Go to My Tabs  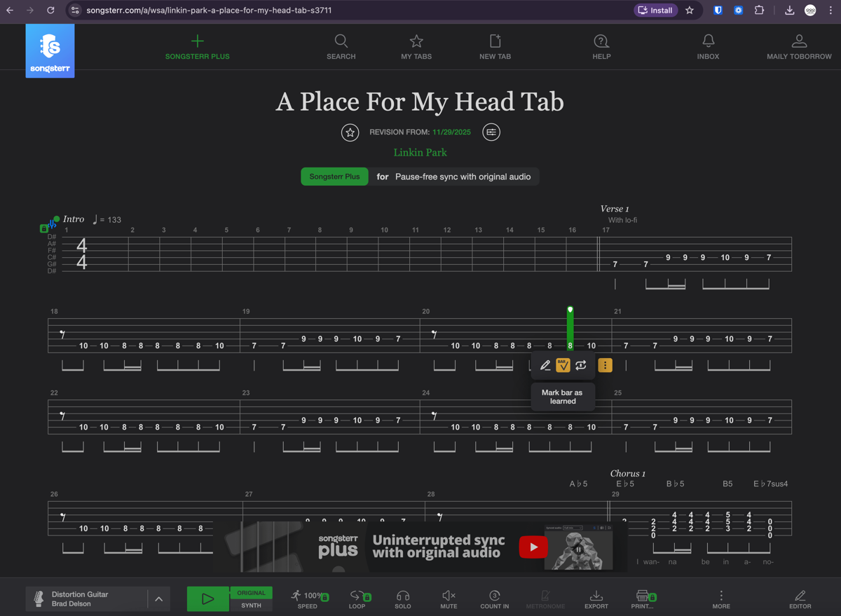tap(416, 48)
